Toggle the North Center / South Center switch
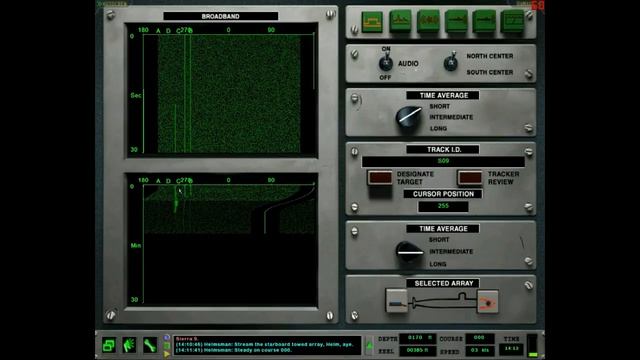 click(x=451, y=62)
